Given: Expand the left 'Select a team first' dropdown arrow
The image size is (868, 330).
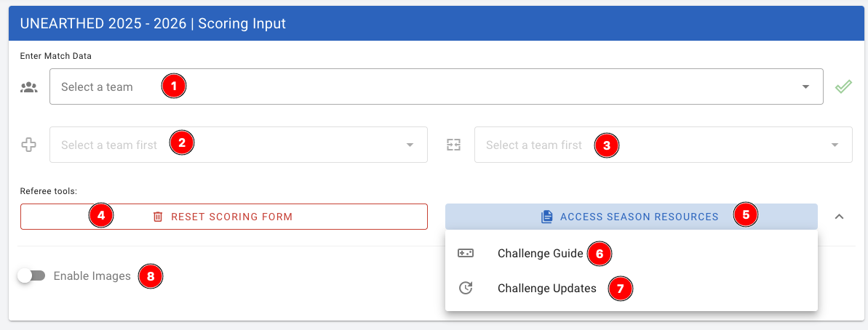Looking at the screenshot, I should [410, 145].
